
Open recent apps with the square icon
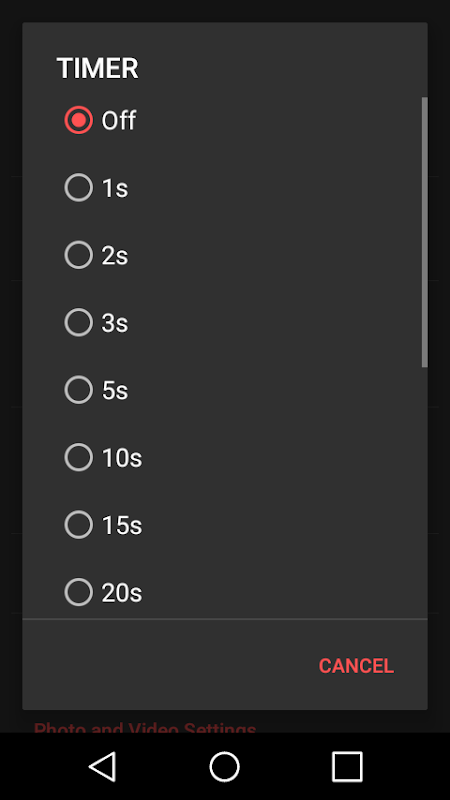tap(347, 766)
